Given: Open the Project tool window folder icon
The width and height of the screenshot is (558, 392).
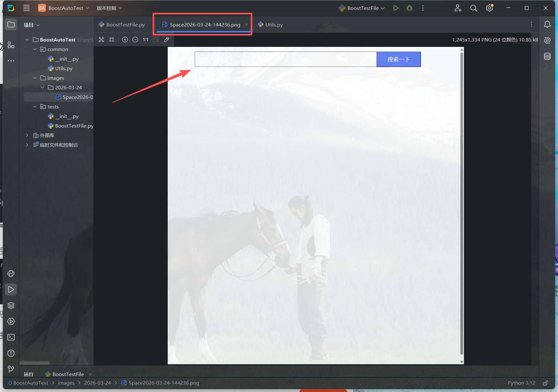Looking at the screenshot, I should click(x=11, y=25).
